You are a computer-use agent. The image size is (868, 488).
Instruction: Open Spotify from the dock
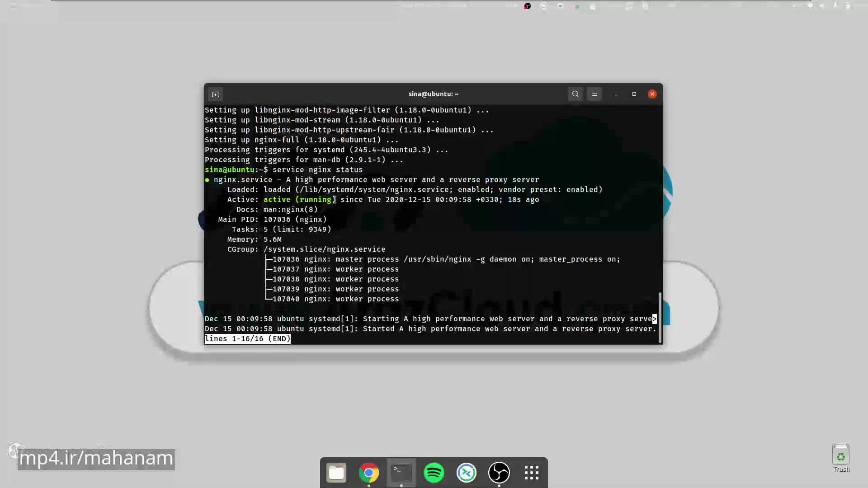pyautogui.click(x=434, y=473)
